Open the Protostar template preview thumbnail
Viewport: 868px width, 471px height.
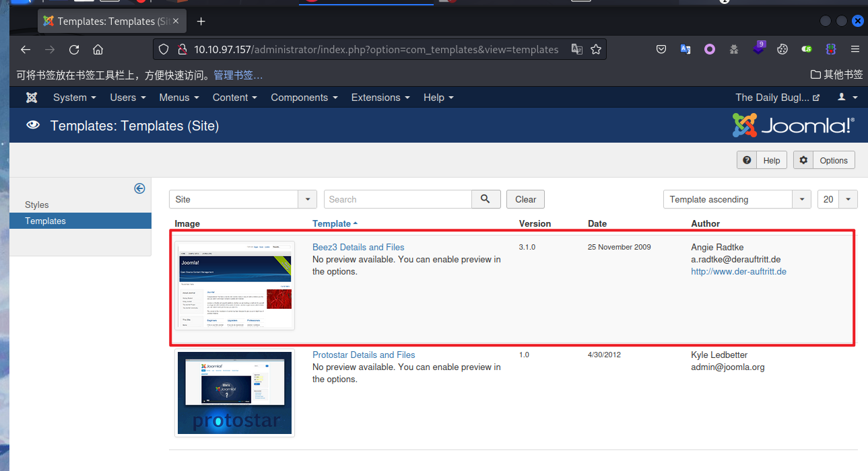point(234,393)
